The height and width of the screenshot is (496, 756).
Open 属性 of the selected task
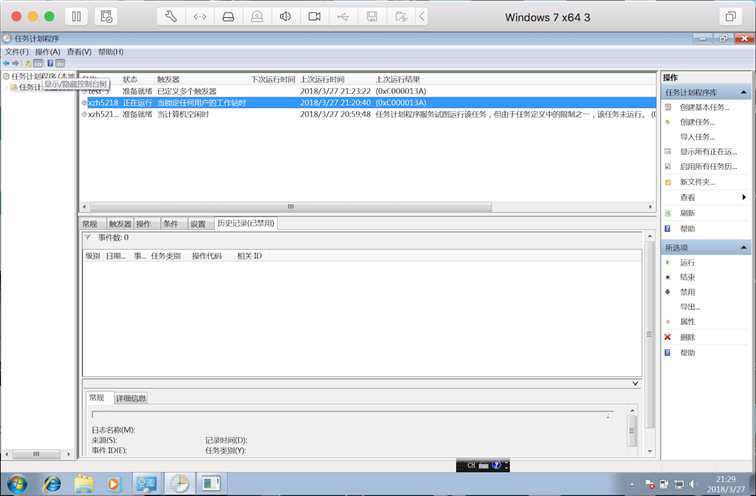(x=688, y=322)
